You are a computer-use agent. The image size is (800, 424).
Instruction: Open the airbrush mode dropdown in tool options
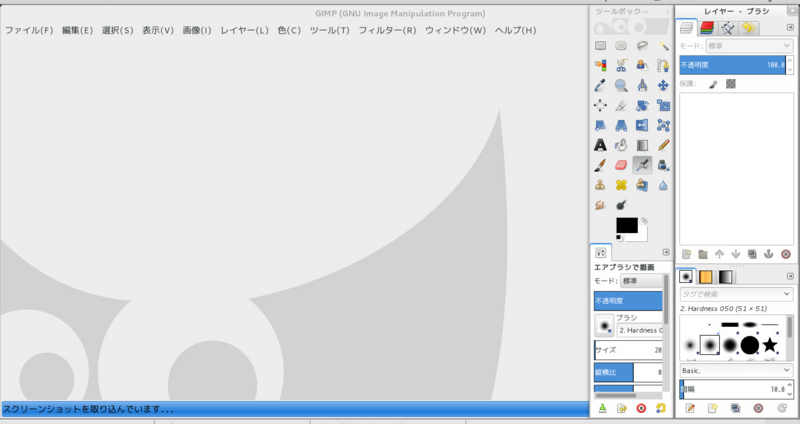pos(641,281)
